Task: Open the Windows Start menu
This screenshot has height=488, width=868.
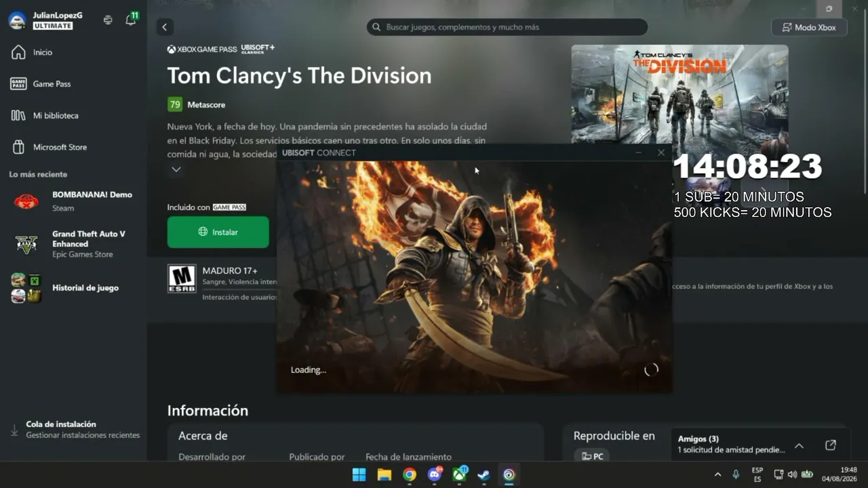Action: pos(359,474)
